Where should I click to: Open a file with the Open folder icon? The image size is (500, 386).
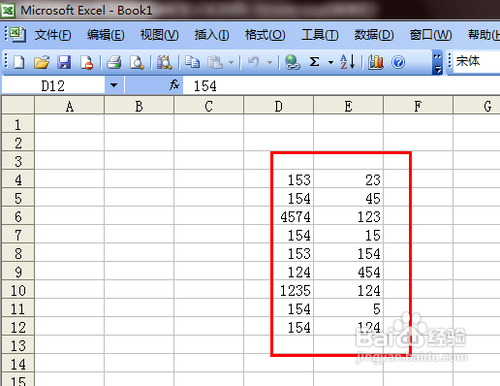coord(41,62)
